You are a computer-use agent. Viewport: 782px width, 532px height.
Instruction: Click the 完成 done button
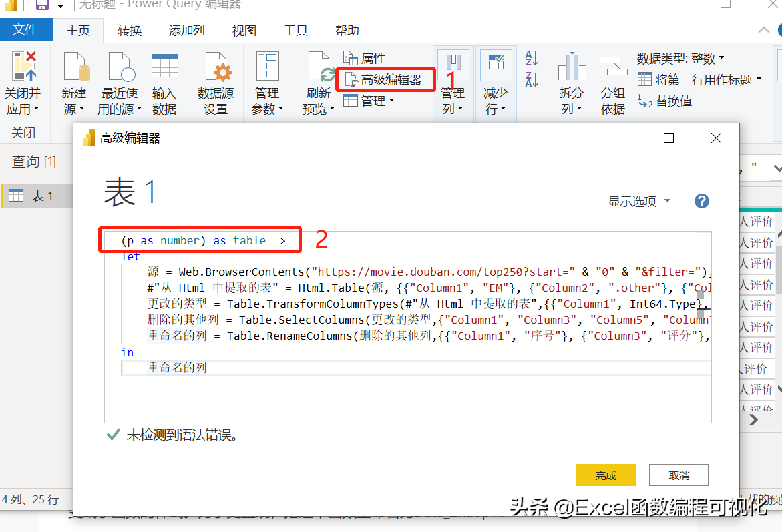tap(606, 475)
